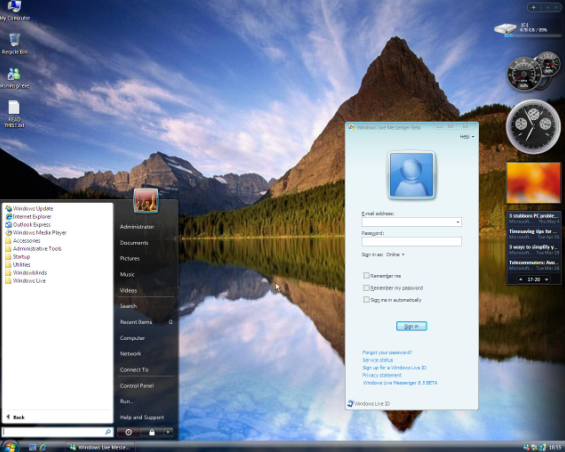Screen dimensions: 565x452
Task: Open the slideshow picture gadget thumbnail
Action: [x=534, y=183]
